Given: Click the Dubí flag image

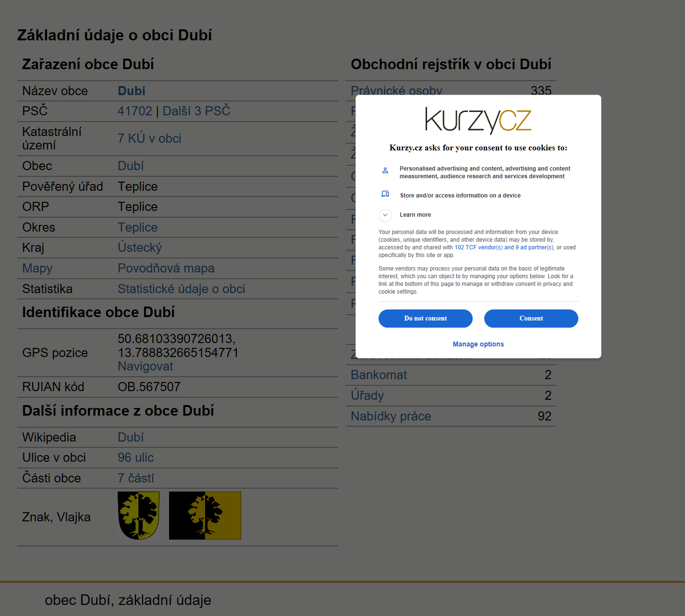Looking at the screenshot, I should (x=205, y=516).
